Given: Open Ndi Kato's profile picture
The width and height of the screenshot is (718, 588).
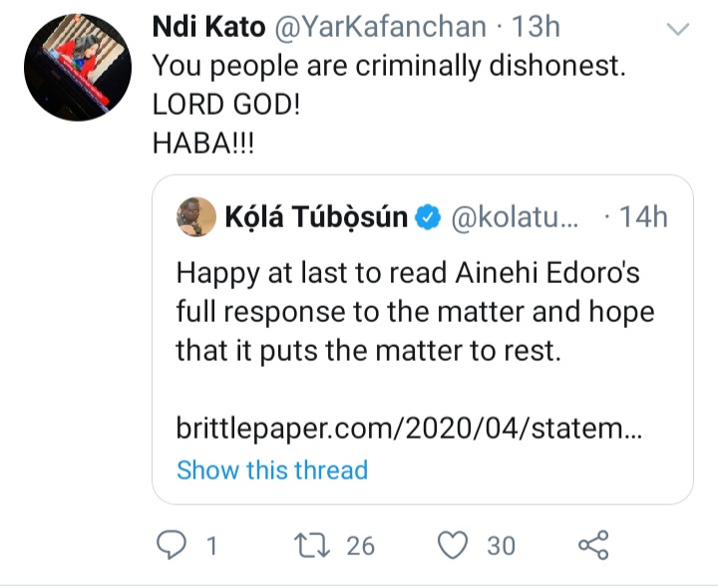Looking at the screenshot, I should click(78, 67).
